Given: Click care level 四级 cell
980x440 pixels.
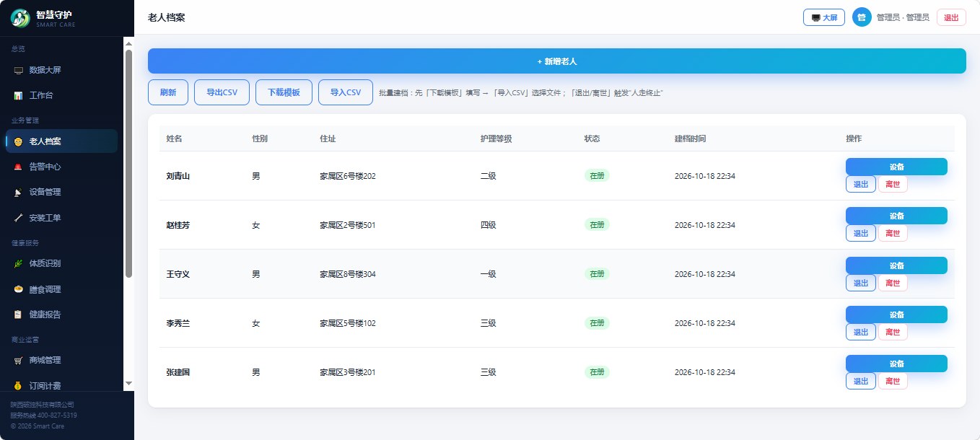Looking at the screenshot, I should (489, 225).
